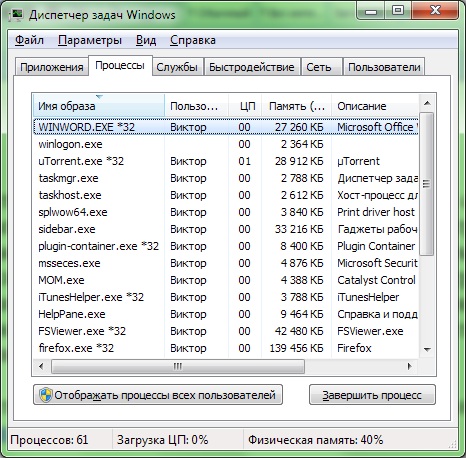This screenshot has width=466, height=458.
Task: Select the WINWORD.EXE *32 process
Action: click(x=226, y=127)
